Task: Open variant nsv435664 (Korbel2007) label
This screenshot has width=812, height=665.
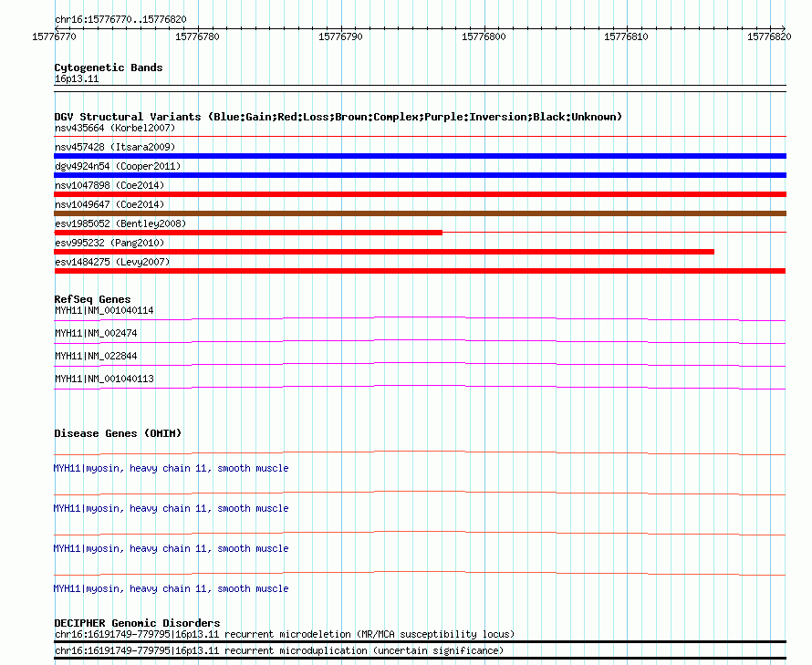Action: [x=115, y=128]
